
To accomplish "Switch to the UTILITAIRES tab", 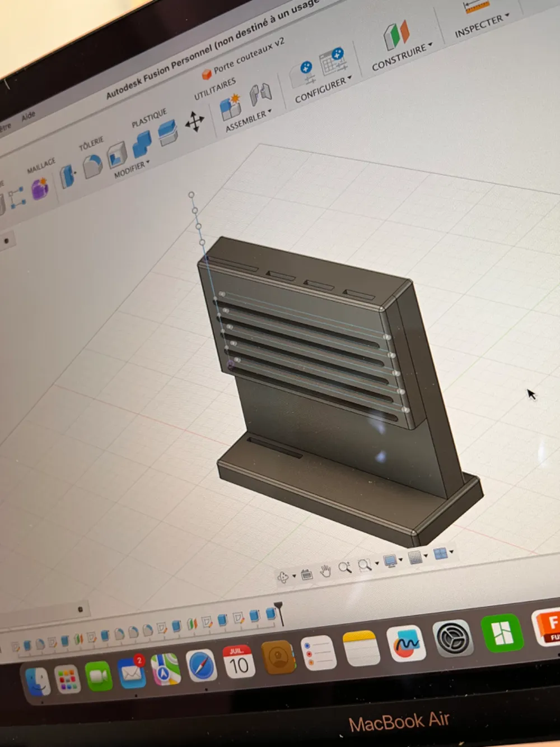I will pyautogui.click(x=215, y=89).
